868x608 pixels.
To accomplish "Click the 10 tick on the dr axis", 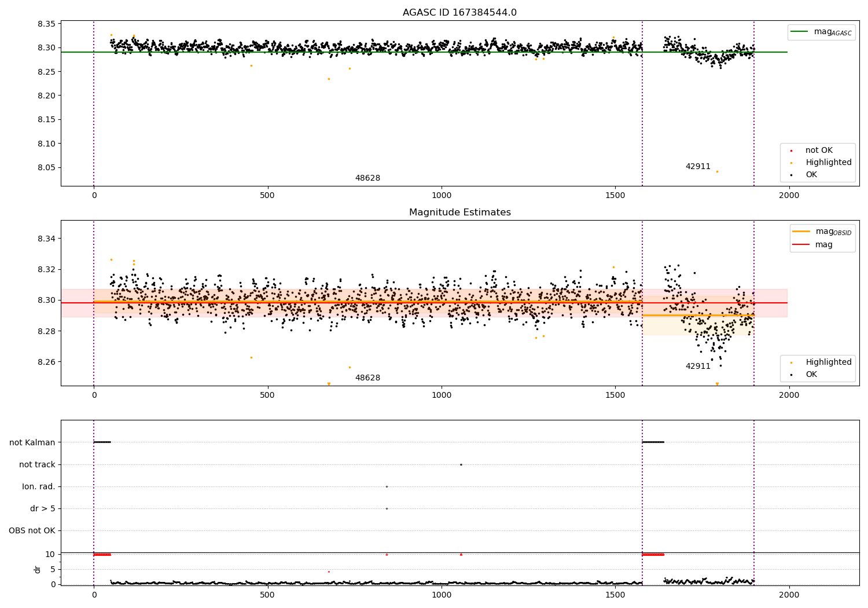I will (50, 554).
